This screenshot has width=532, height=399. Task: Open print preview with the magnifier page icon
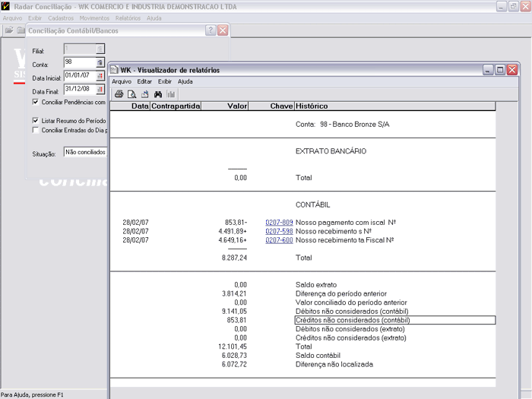point(131,94)
